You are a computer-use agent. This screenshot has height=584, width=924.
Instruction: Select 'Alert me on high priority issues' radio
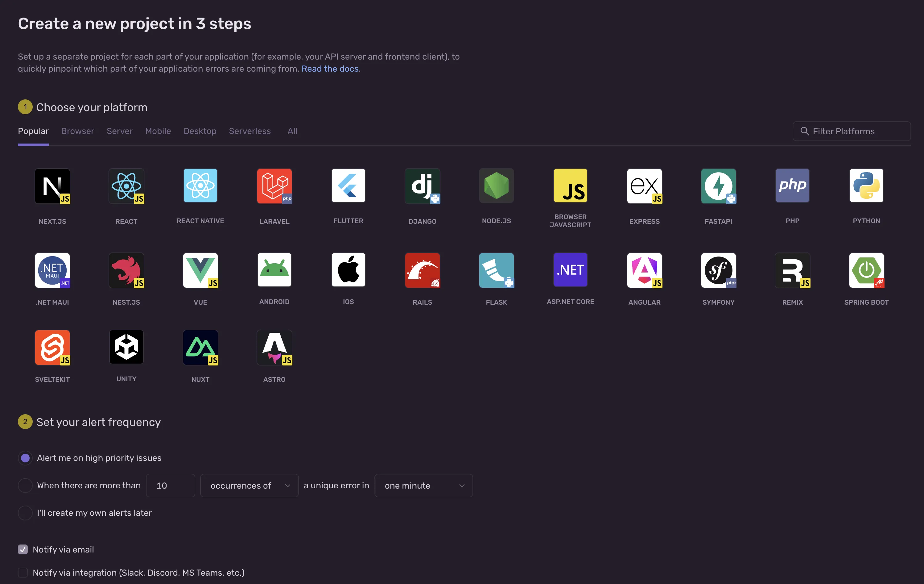(25, 458)
